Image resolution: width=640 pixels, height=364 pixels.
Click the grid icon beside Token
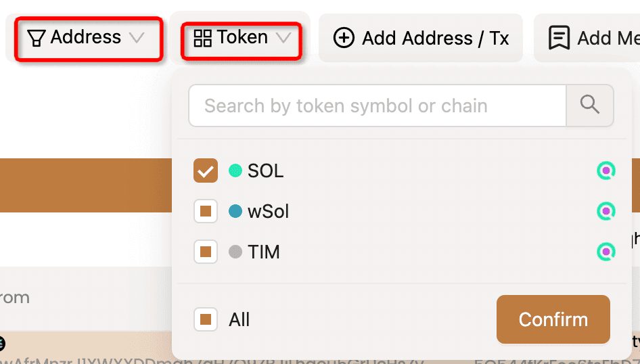click(202, 38)
